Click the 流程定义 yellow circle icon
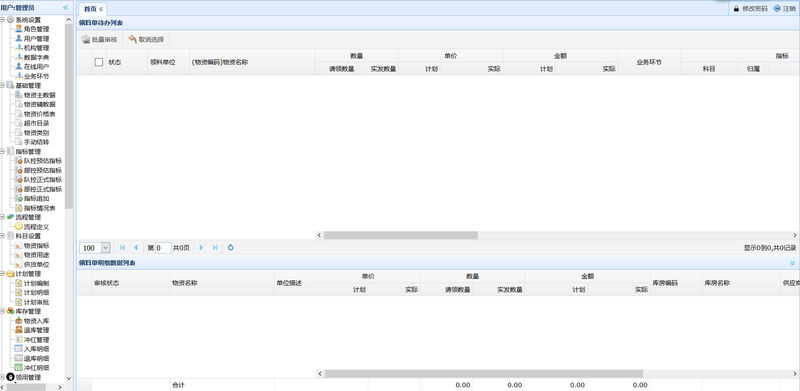The image size is (800, 391). [x=19, y=226]
